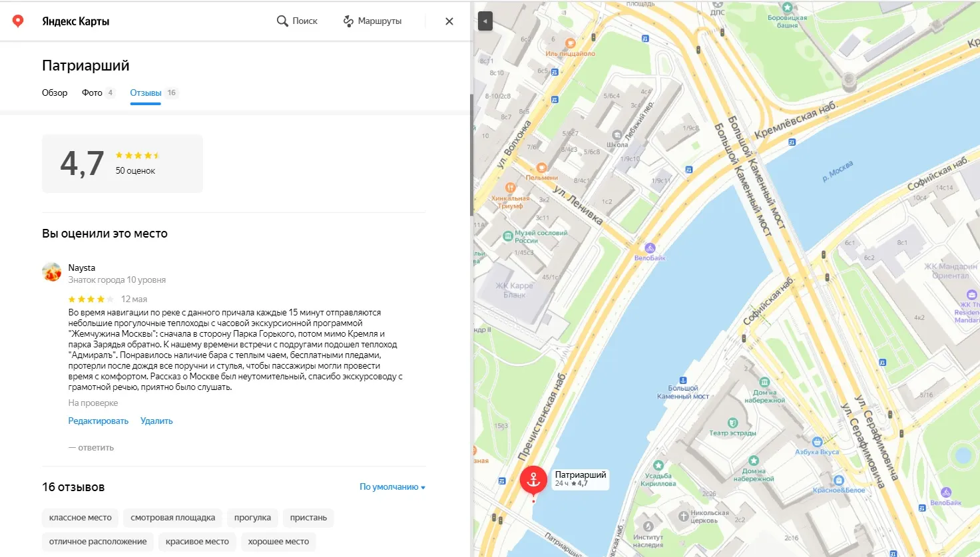The image size is (980, 557).
Task: Toggle the классное место filter tag
Action: pos(81,518)
